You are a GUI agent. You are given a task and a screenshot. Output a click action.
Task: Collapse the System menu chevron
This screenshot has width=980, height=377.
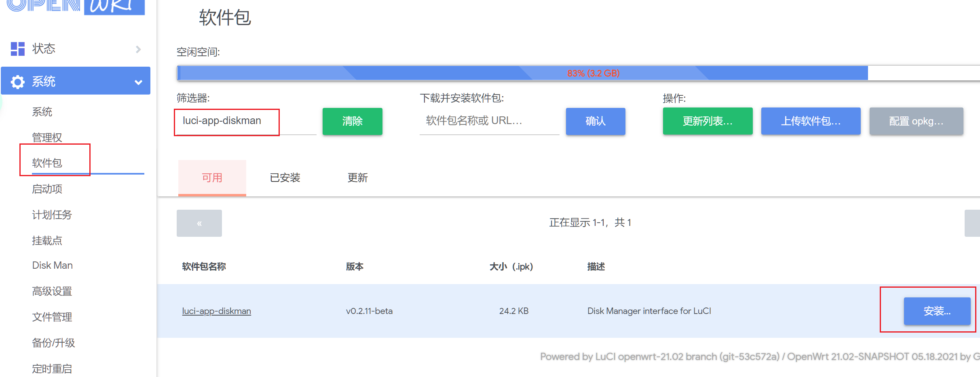coord(138,82)
